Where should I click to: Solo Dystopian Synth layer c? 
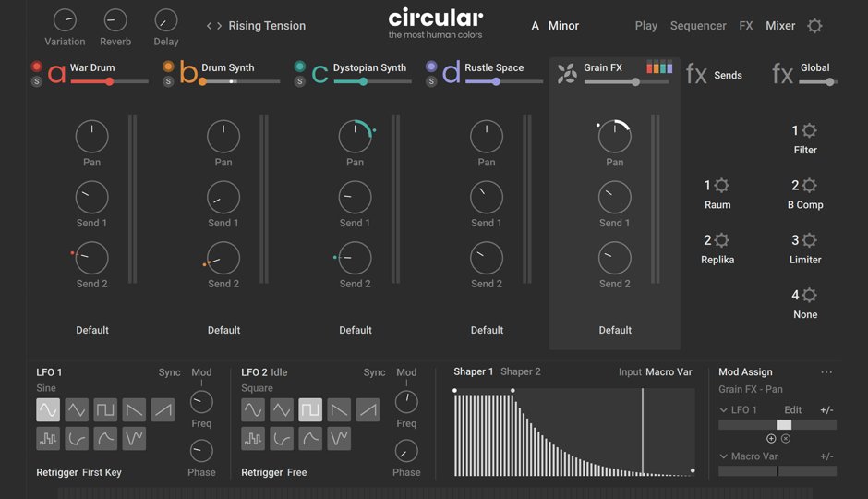(299, 81)
